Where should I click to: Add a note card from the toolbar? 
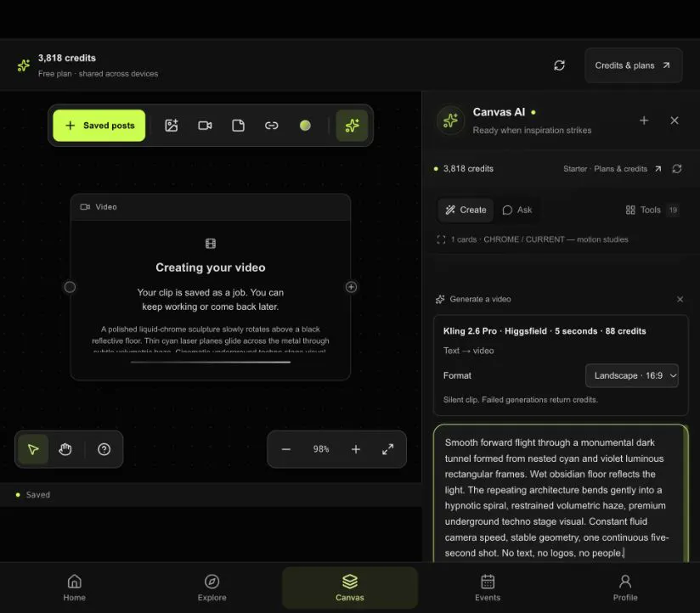tap(239, 126)
